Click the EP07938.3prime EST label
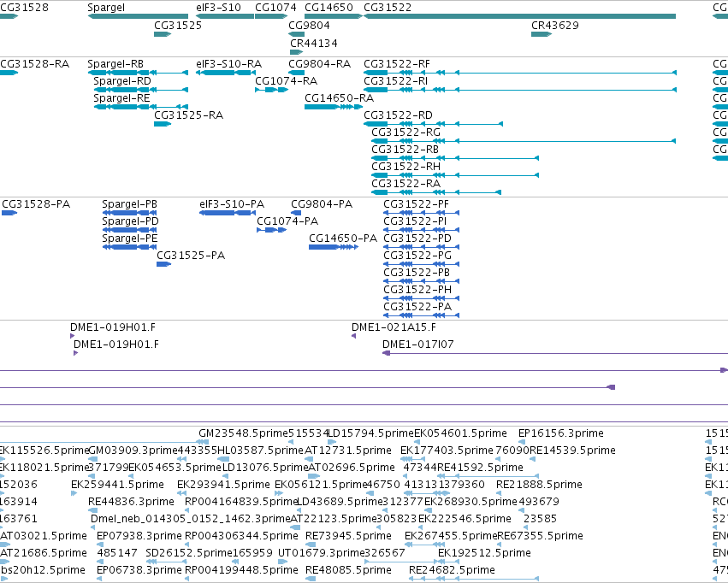The height and width of the screenshot is (583, 728). pos(139,536)
